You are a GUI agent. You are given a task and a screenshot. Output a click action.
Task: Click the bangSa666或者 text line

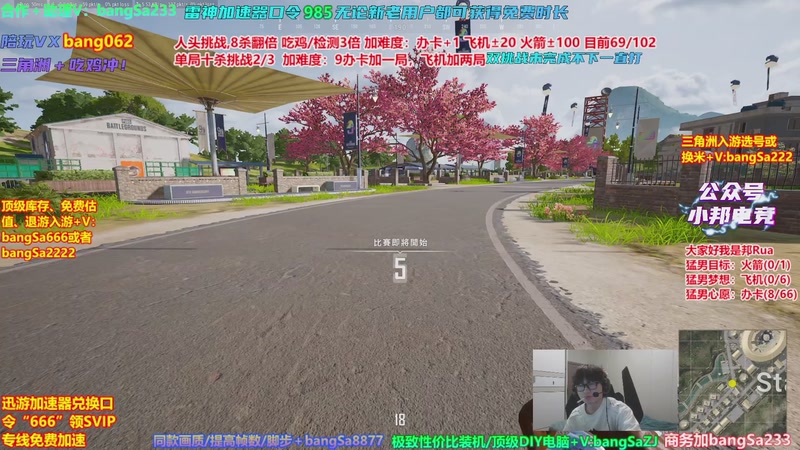point(46,237)
